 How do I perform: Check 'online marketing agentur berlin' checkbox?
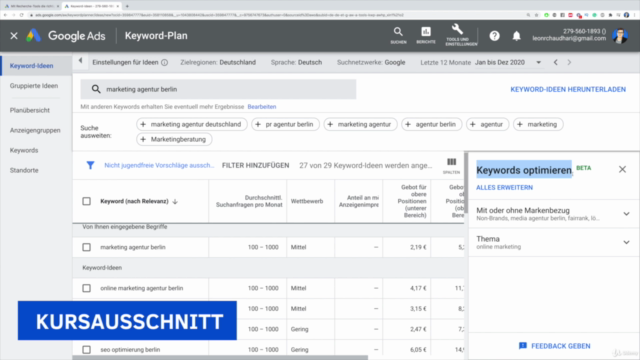click(x=87, y=288)
